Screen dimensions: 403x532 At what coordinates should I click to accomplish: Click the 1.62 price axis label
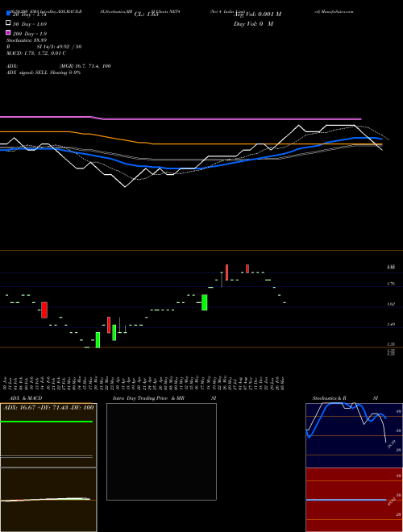391,304
